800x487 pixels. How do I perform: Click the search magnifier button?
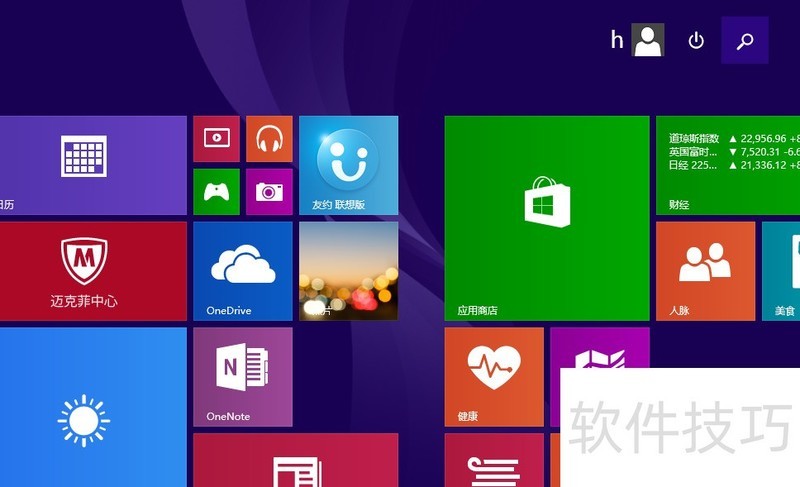point(745,40)
